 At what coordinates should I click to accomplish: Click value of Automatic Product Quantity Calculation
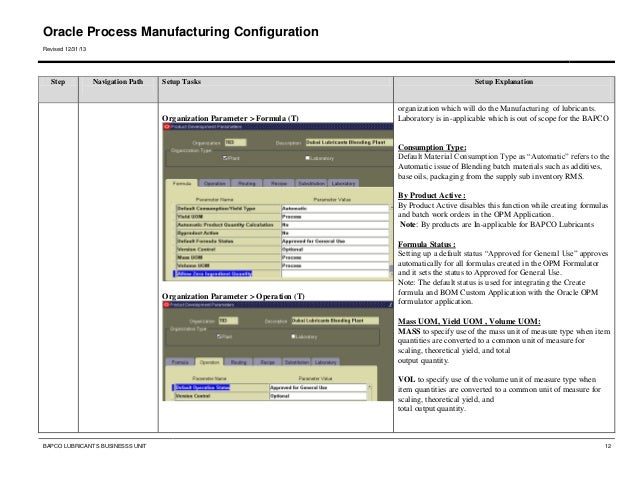click(x=335, y=225)
